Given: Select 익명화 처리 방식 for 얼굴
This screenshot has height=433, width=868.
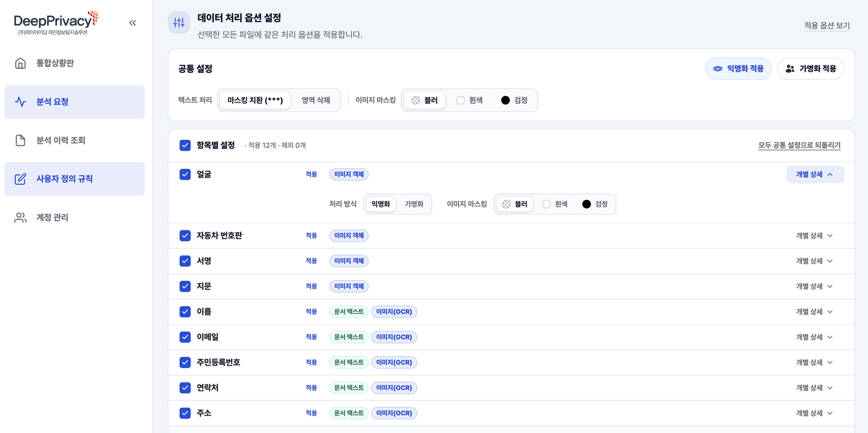Looking at the screenshot, I should pos(381,204).
